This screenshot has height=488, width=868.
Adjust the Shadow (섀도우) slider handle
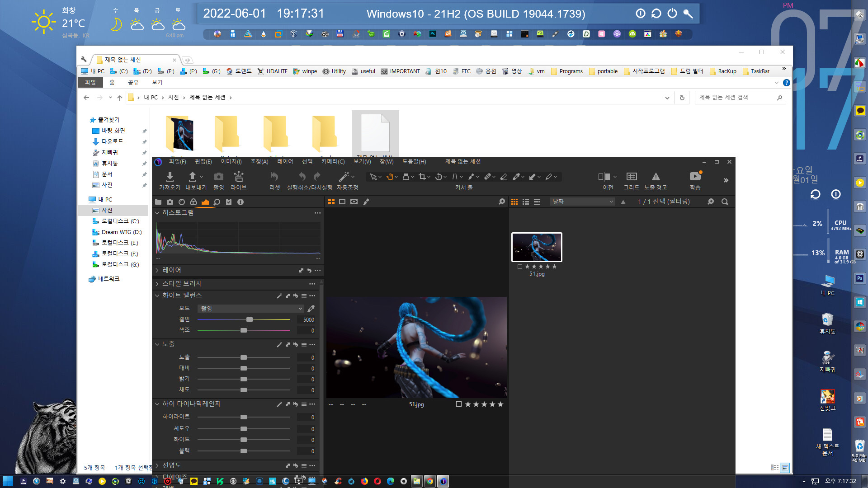(244, 429)
